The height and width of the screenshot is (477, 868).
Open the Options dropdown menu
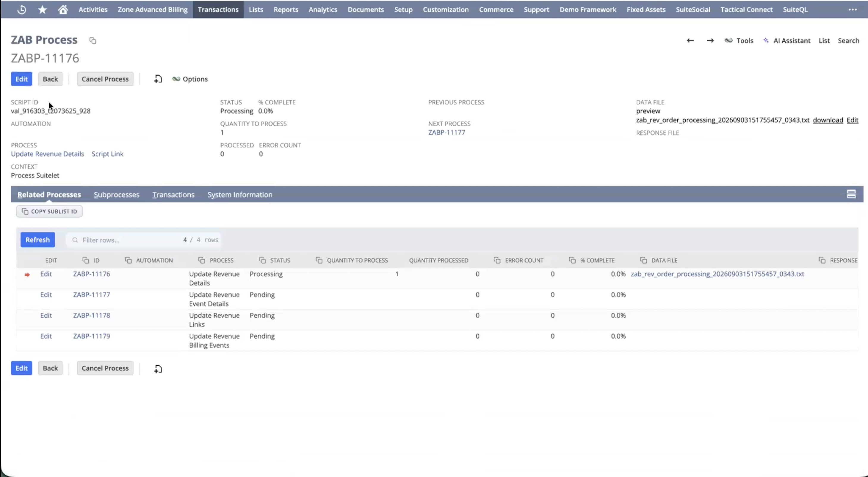190,79
